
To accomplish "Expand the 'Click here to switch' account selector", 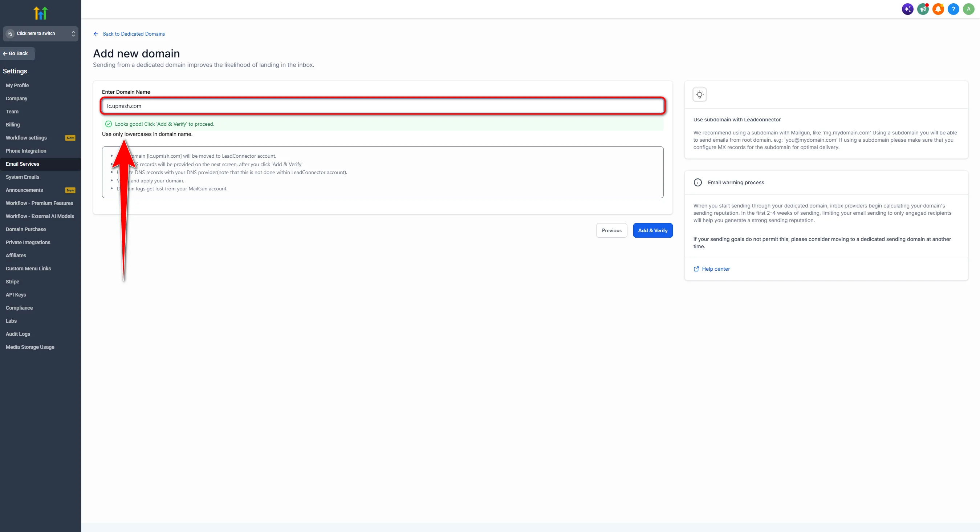I will coord(40,33).
